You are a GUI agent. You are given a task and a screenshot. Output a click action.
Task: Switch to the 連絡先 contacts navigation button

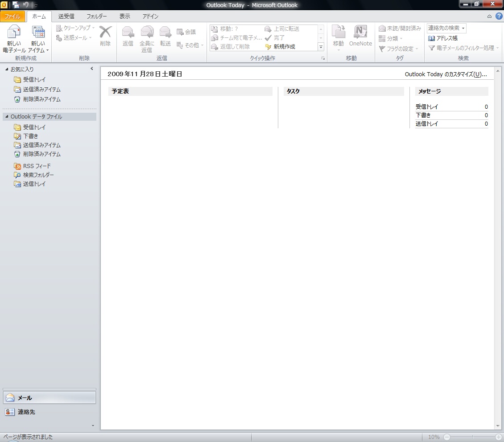coord(50,412)
